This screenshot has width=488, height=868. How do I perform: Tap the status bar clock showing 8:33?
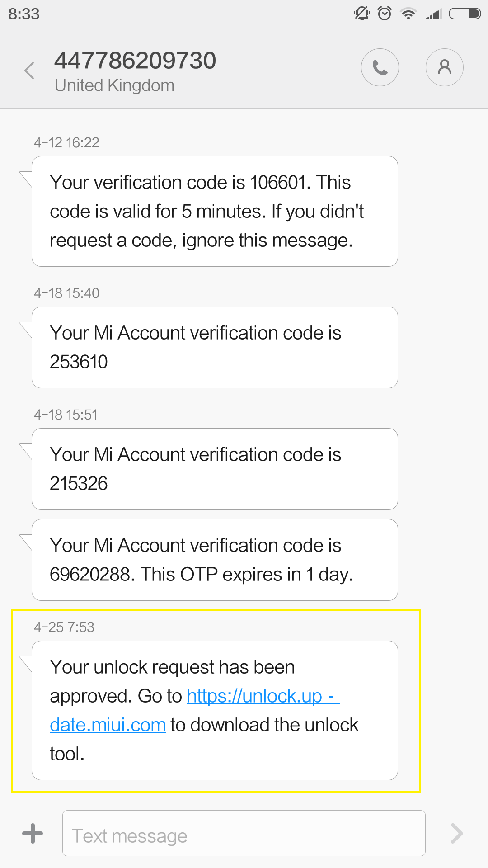click(24, 14)
